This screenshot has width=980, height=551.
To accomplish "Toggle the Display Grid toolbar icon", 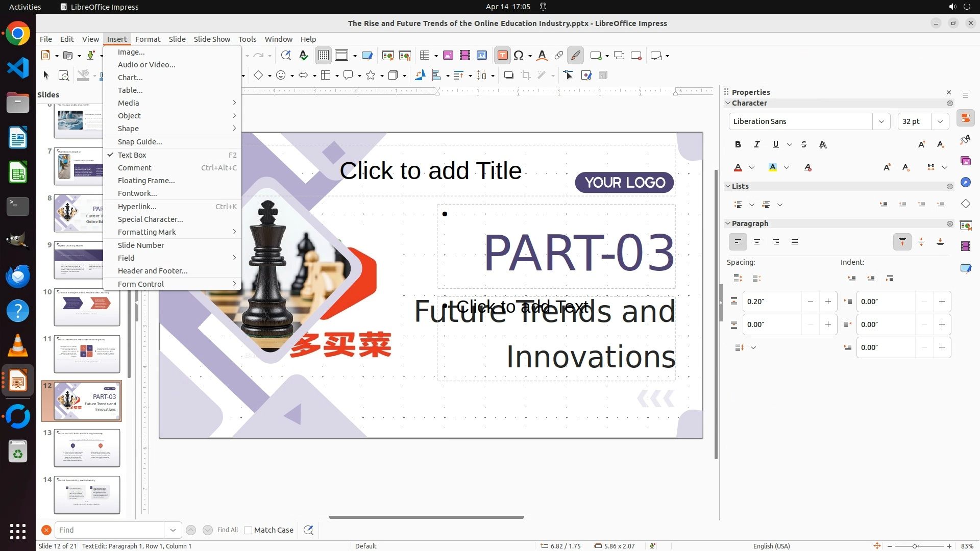I will (x=324, y=56).
